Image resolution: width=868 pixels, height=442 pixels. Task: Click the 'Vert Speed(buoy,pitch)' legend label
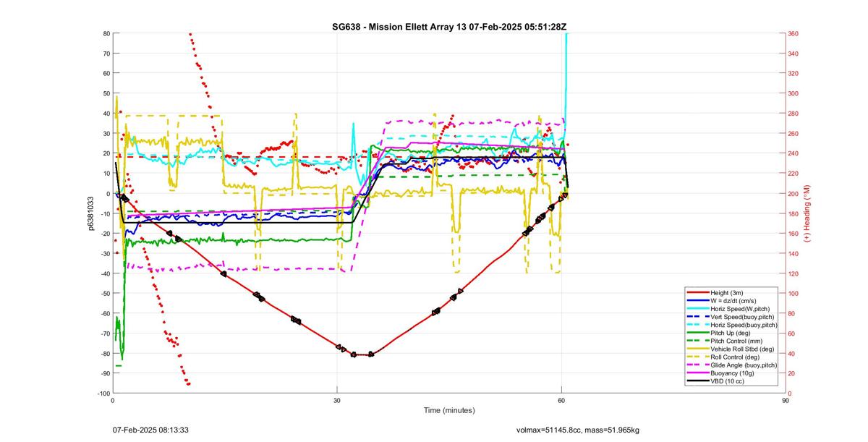coord(743,317)
